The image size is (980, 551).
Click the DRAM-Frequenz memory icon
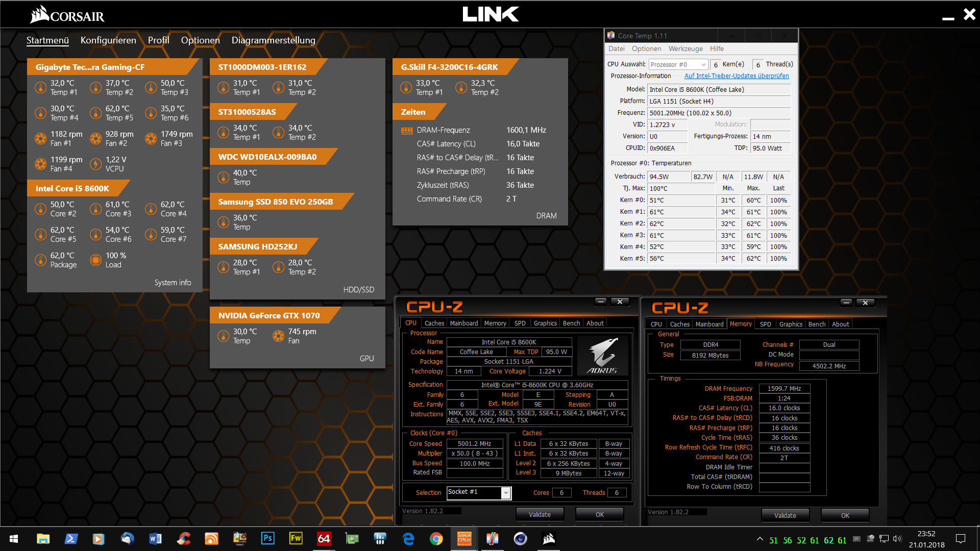pos(407,131)
